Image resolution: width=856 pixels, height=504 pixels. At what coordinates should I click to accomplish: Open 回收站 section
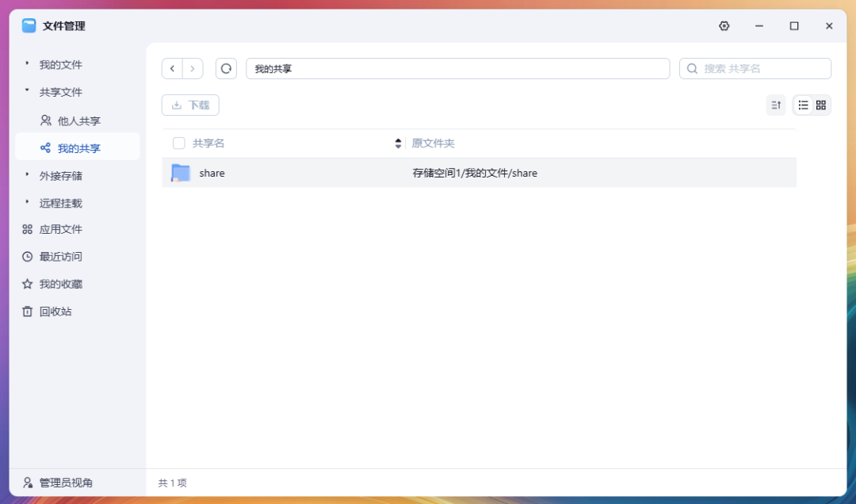55,311
